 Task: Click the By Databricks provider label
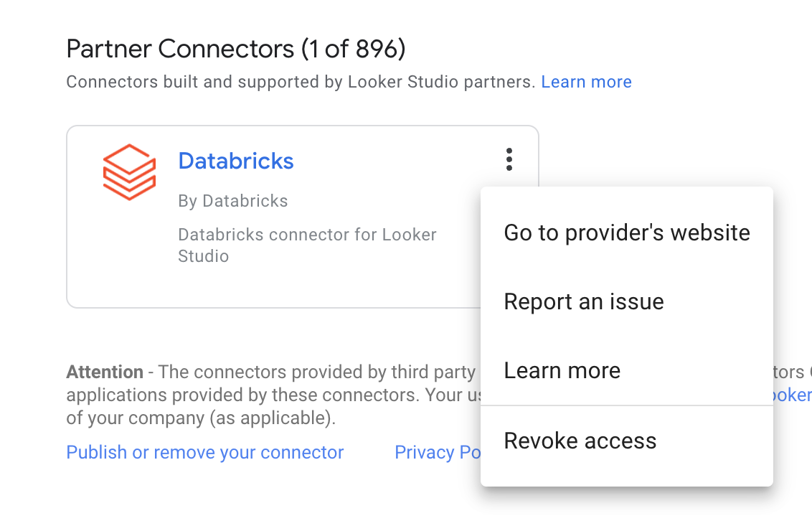coord(233,201)
